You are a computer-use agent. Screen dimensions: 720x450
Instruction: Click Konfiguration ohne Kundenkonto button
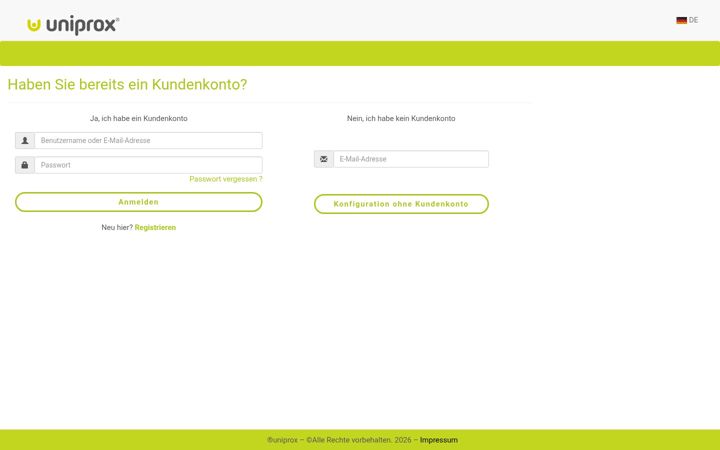(x=401, y=204)
